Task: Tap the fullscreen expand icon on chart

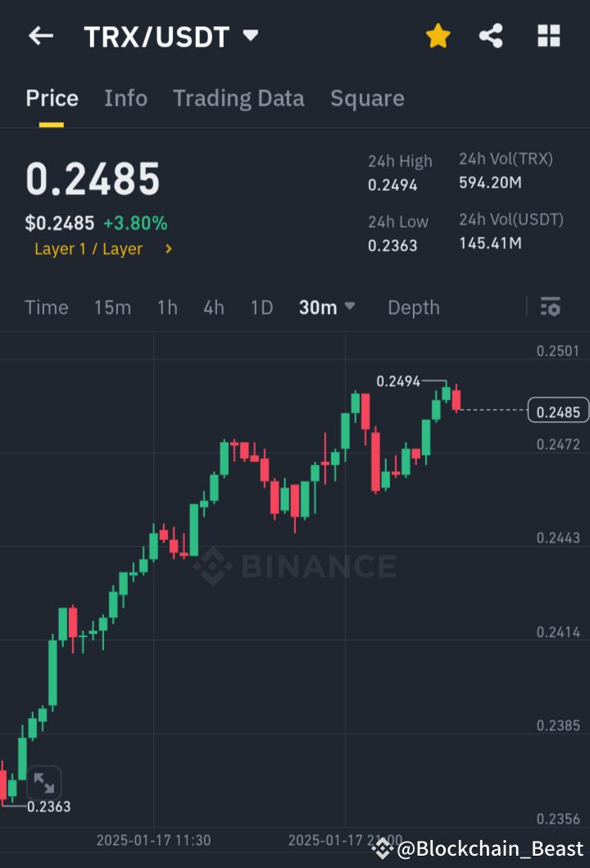Action: 44,784
